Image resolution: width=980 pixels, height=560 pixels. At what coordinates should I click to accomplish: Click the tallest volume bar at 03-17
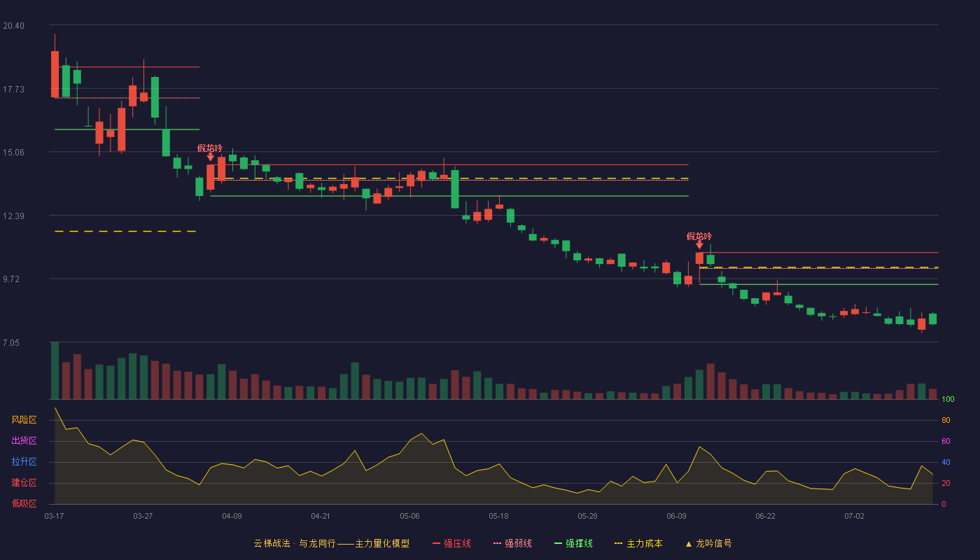point(55,370)
